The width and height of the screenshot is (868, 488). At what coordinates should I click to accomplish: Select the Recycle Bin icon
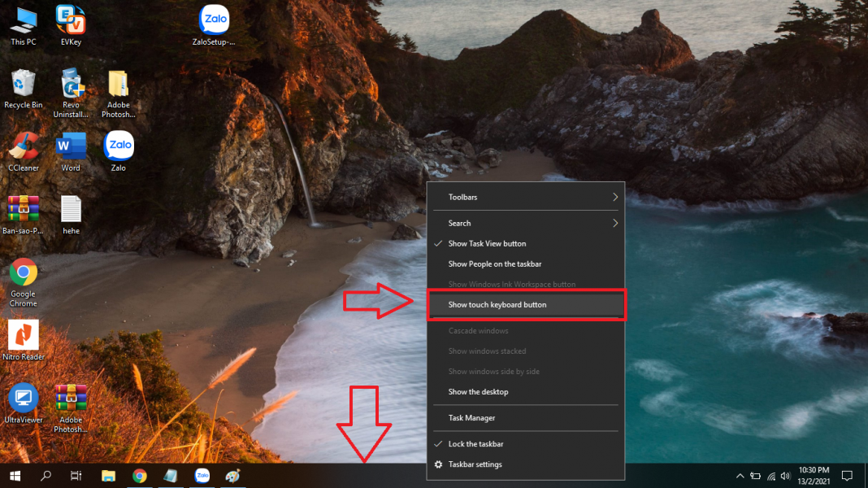click(x=24, y=86)
